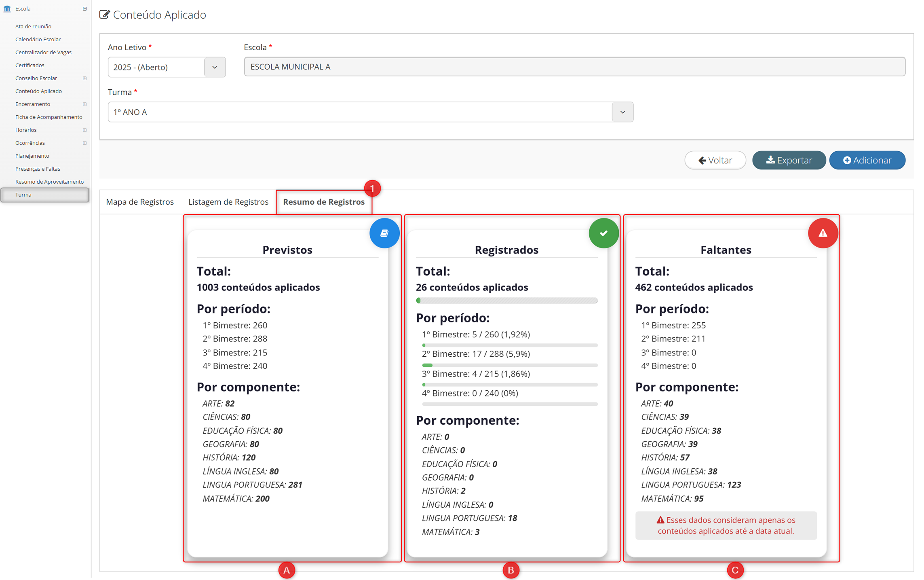Click the Adicionar button
924x580 pixels.
coord(867,160)
